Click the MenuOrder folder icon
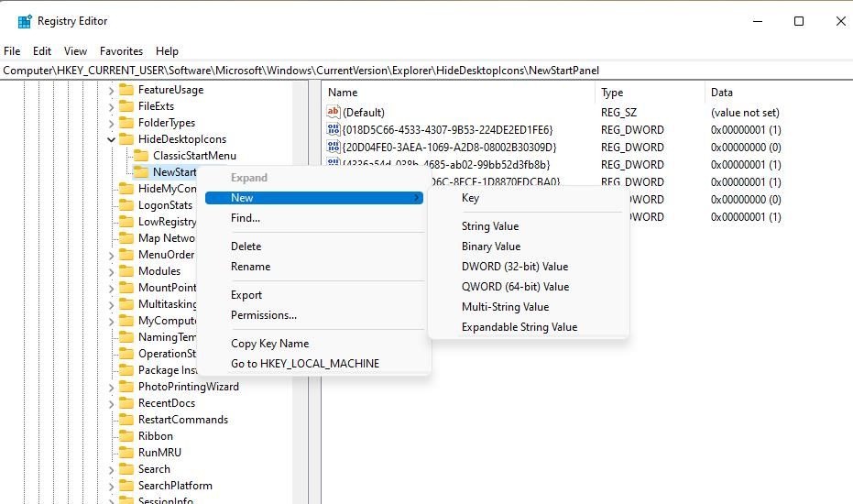The image size is (853, 504). (x=126, y=254)
